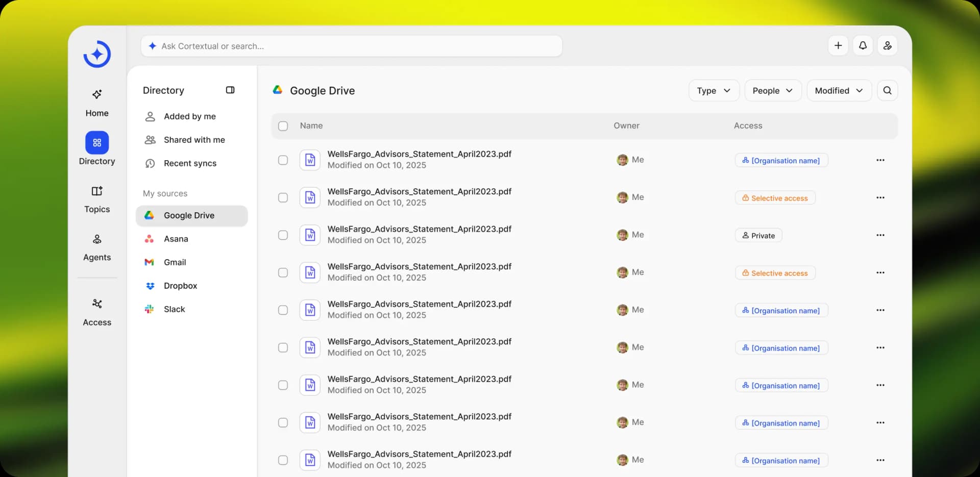The image size is (980, 477).
Task: Click the Organisation name badge in first row
Action: pos(781,160)
